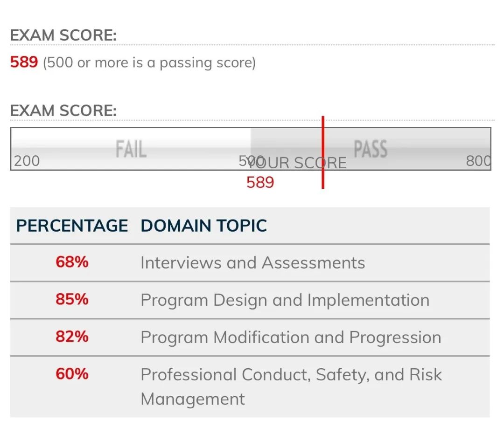504x427 pixels.
Task: Click the 589 value below score bar
Action: click(x=260, y=182)
